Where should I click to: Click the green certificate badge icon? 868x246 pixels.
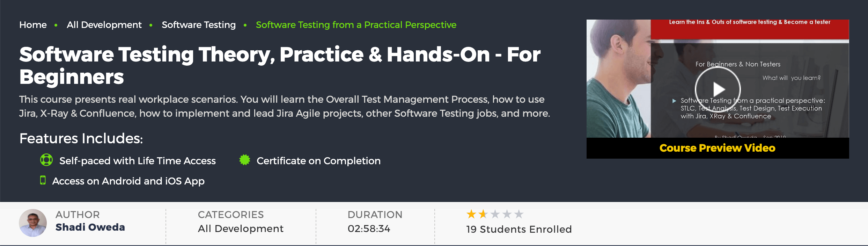point(245,160)
